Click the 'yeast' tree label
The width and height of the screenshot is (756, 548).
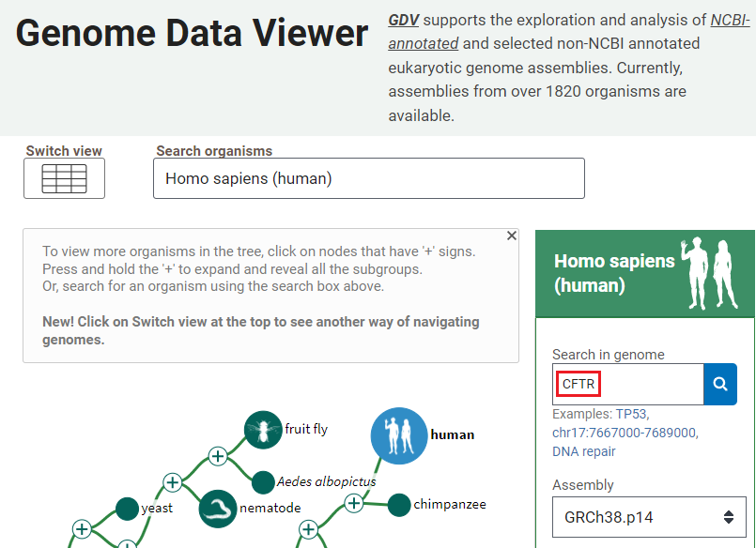(x=157, y=508)
